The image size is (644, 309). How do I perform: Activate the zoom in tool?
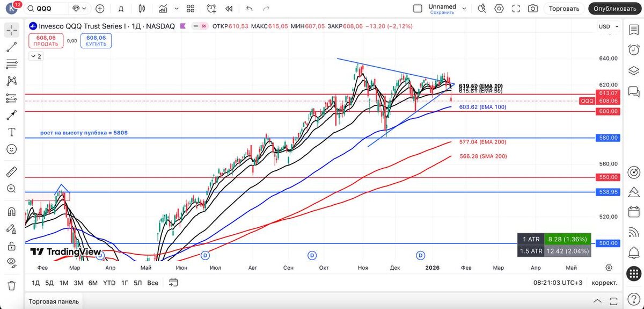point(11,189)
